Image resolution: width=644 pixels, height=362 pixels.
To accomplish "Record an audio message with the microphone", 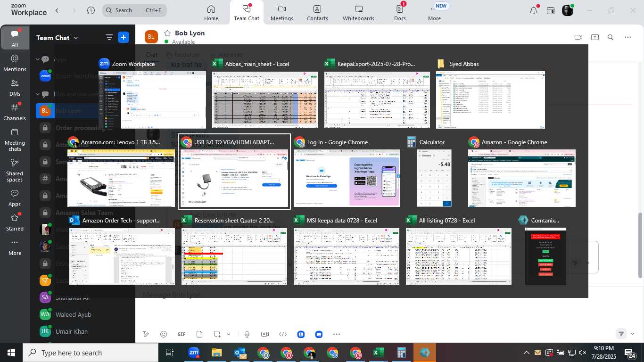I will pyautogui.click(x=247, y=334).
